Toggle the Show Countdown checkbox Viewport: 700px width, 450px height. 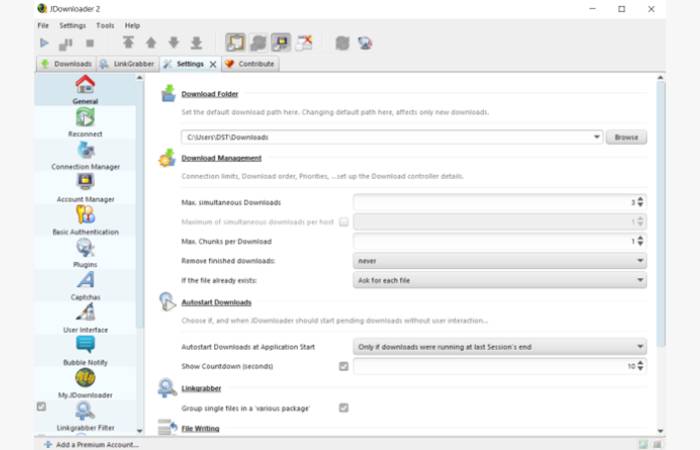[x=343, y=366]
